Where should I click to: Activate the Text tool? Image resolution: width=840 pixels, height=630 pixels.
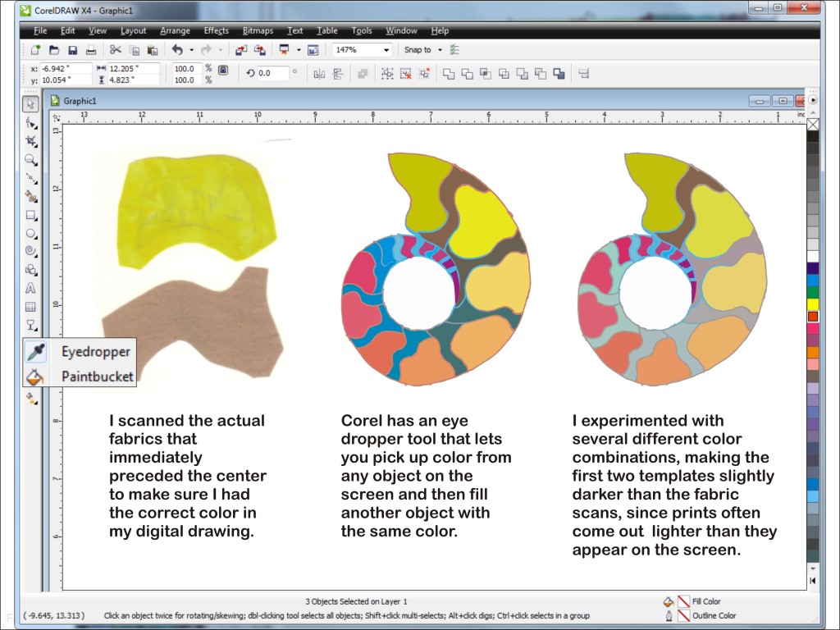click(30, 288)
